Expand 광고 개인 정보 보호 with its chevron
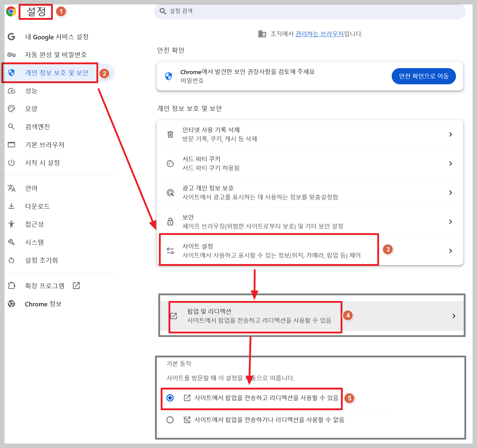 tap(450, 193)
